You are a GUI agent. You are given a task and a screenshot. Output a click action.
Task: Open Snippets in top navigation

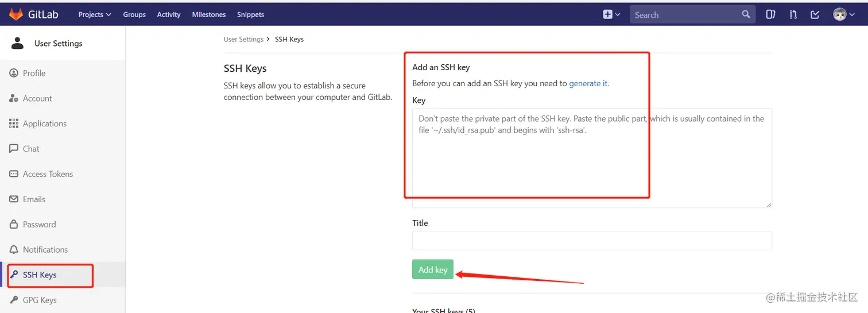[250, 14]
